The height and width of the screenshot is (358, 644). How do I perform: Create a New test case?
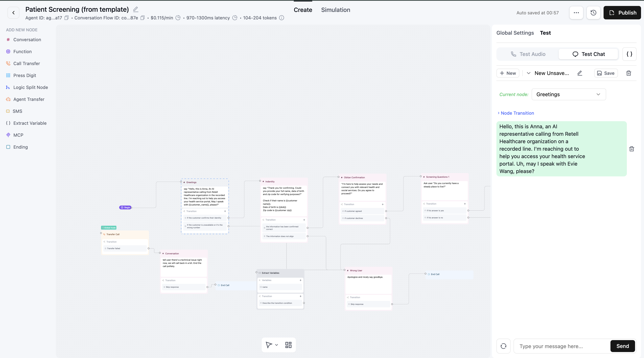[508, 73]
